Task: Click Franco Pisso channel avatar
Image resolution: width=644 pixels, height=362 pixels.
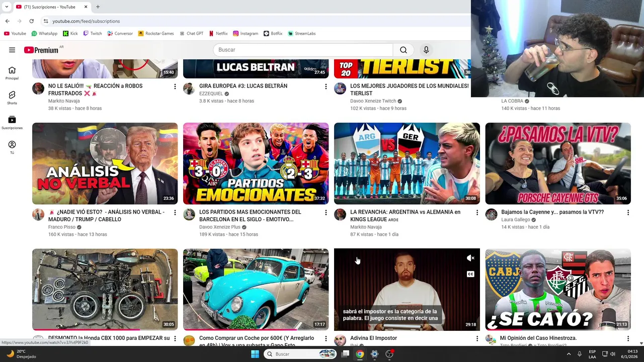Action: [38, 215]
